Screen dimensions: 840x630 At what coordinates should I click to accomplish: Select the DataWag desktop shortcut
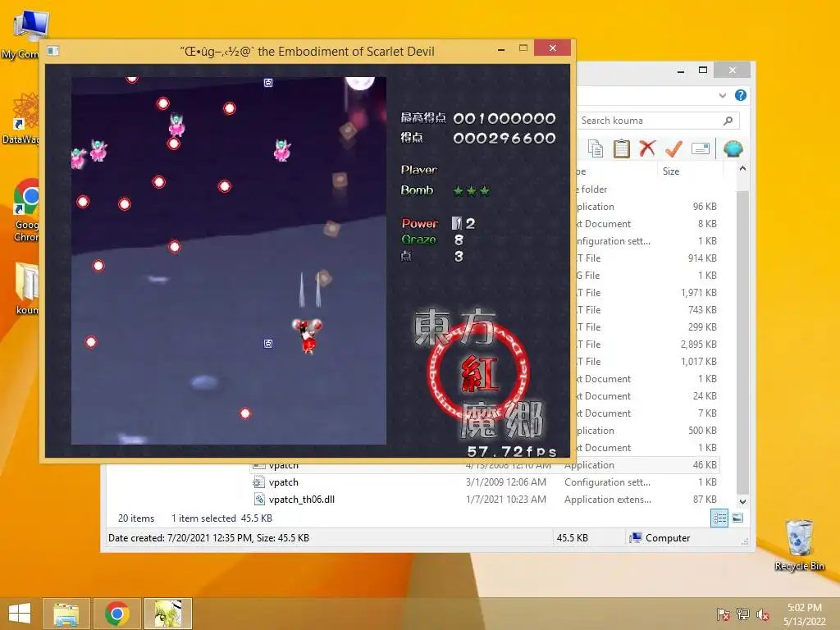coord(22,119)
